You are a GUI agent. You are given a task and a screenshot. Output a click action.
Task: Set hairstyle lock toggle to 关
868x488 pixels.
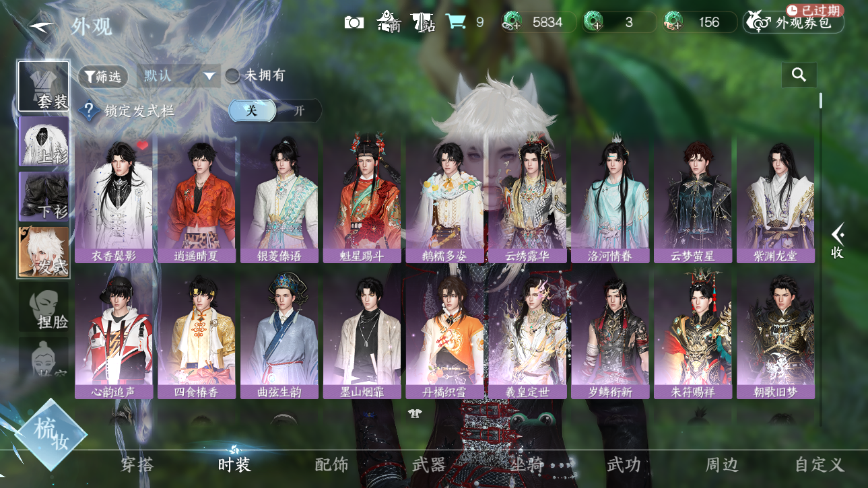pos(252,111)
